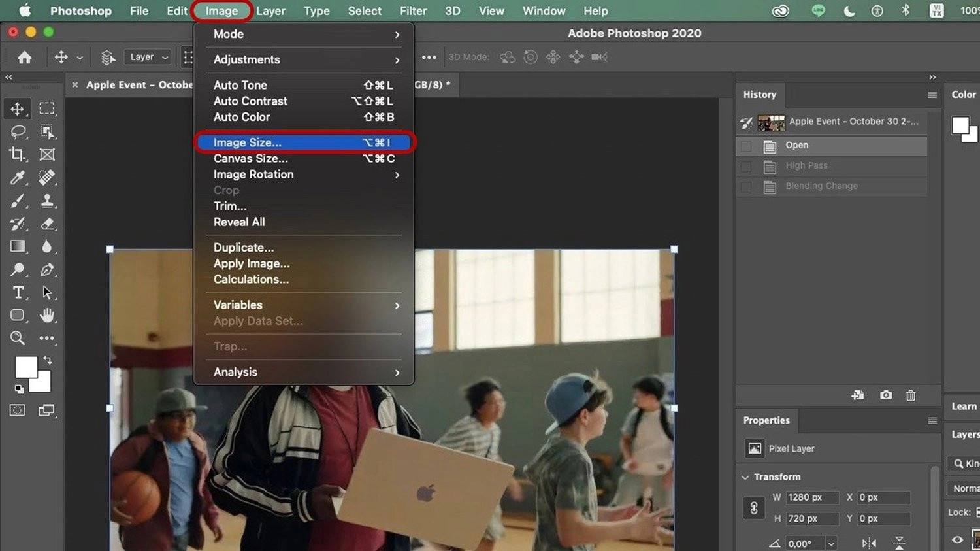Image resolution: width=980 pixels, height=551 pixels.
Task: Switch to the History panel tab
Action: [760, 95]
